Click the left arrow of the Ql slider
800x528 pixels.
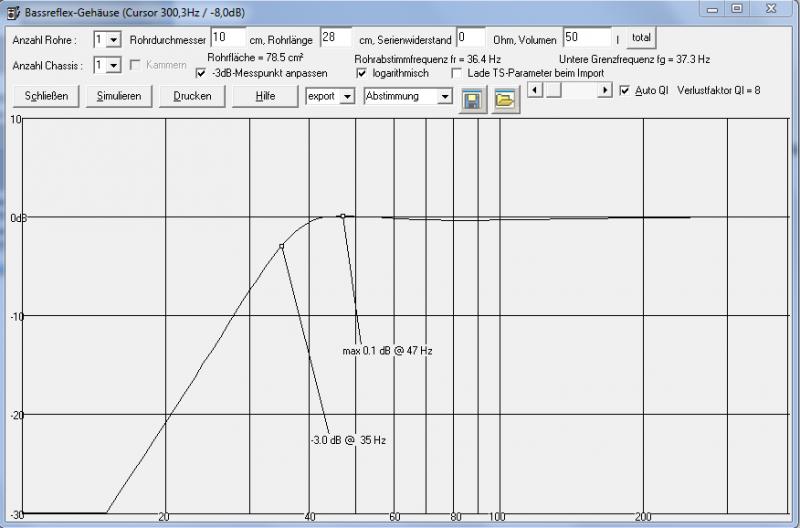click(x=535, y=90)
